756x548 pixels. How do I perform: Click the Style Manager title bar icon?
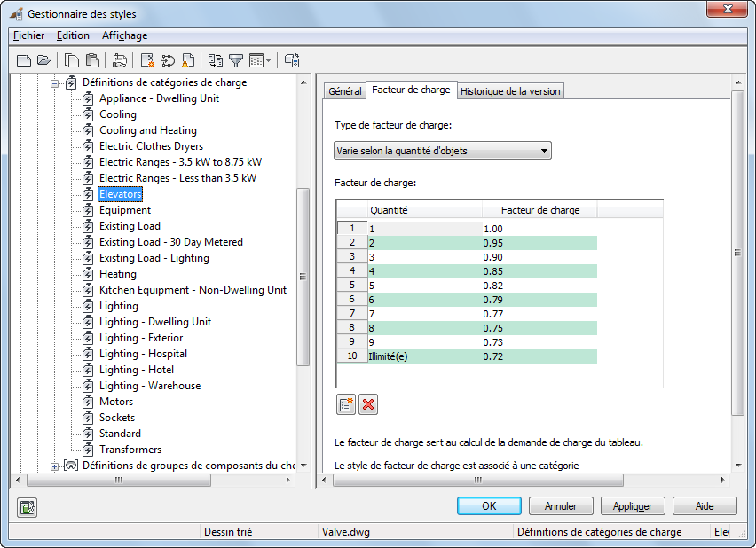click(16, 14)
